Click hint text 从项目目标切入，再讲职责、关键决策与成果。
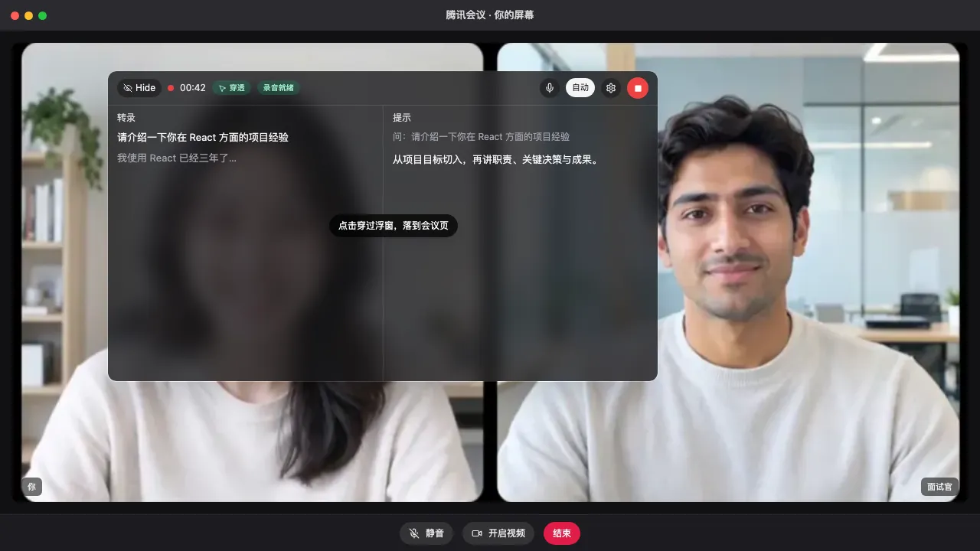The image size is (980, 551). tap(497, 160)
